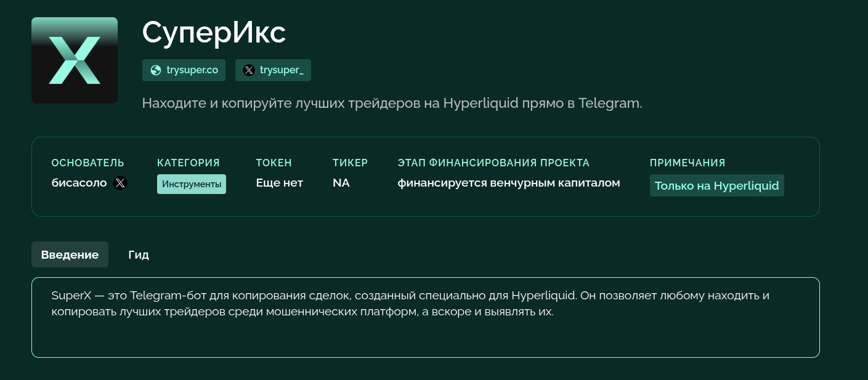Switch to the Гид tab
This screenshot has width=868, height=380.
click(139, 254)
